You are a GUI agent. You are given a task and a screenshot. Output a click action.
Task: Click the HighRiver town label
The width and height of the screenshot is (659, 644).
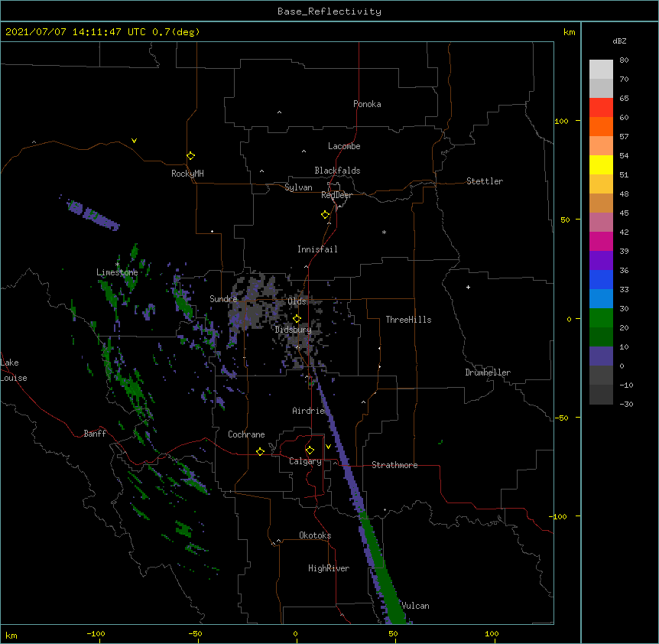pos(329,568)
